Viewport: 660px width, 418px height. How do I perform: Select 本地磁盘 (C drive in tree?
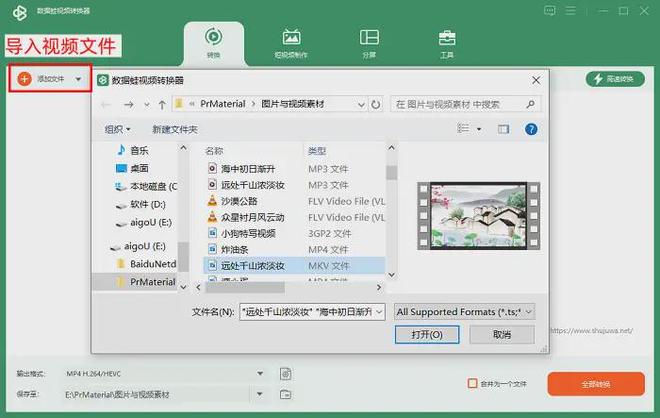[146, 186]
